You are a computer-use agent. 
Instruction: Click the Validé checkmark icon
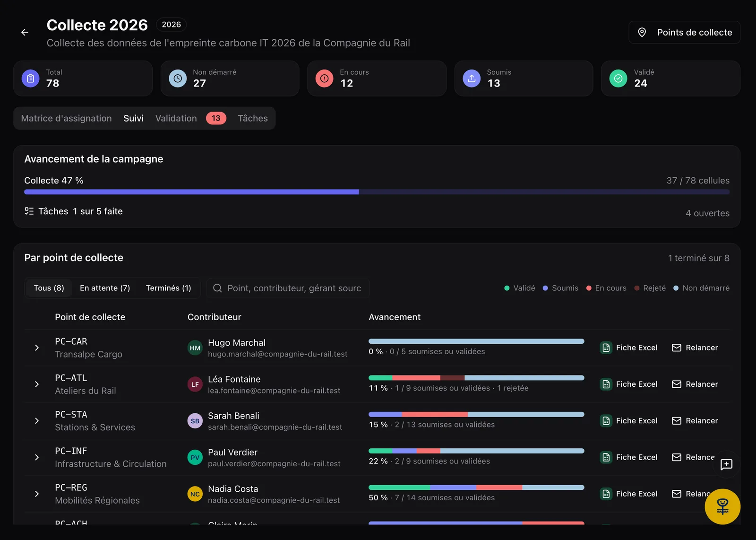619,78
